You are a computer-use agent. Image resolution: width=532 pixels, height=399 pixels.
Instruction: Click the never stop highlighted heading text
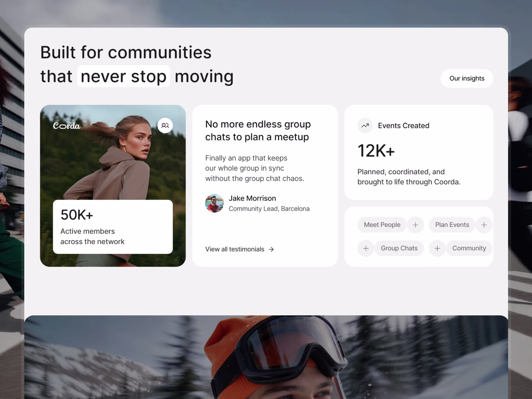click(x=124, y=76)
